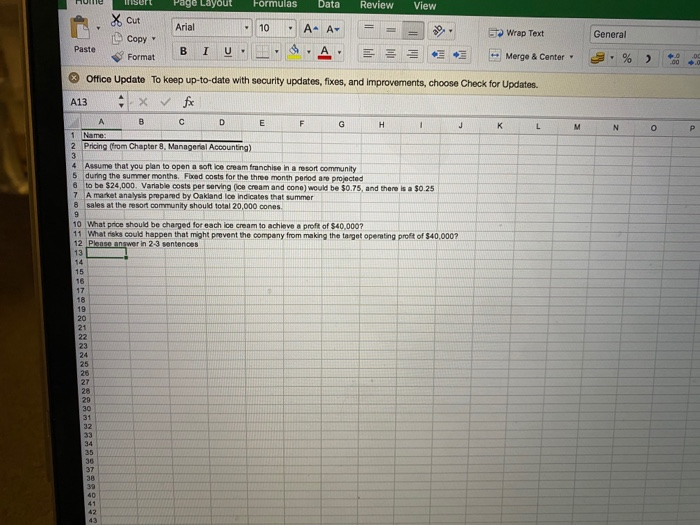Select row 20 header
This screenshot has height=525, width=700.
[x=82, y=318]
